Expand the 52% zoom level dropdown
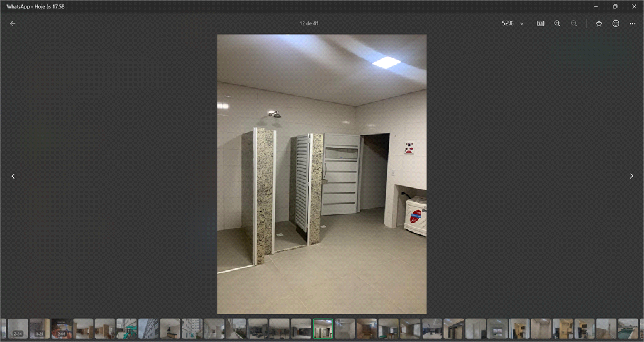644x342 pixels. 521,23
